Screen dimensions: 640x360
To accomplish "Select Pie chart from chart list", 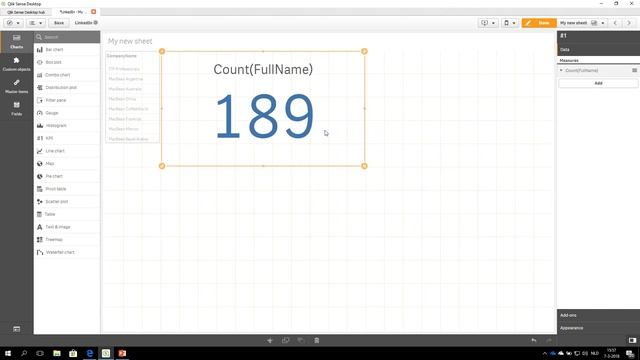I will pos(67,176).
